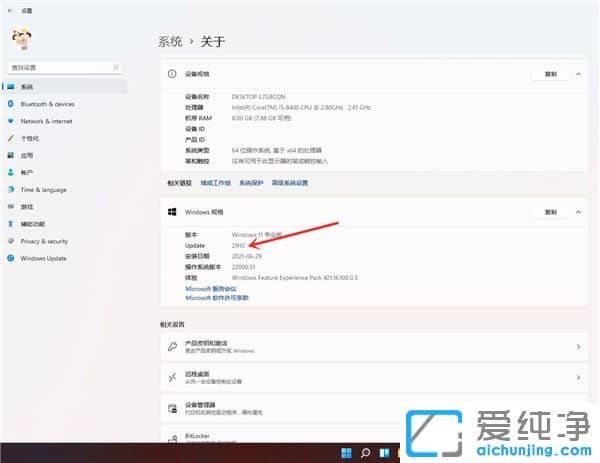Click the Bluetooth & devices sidebar icon
This screenshot has width=600, height=463.
click(x=12, y=104)
